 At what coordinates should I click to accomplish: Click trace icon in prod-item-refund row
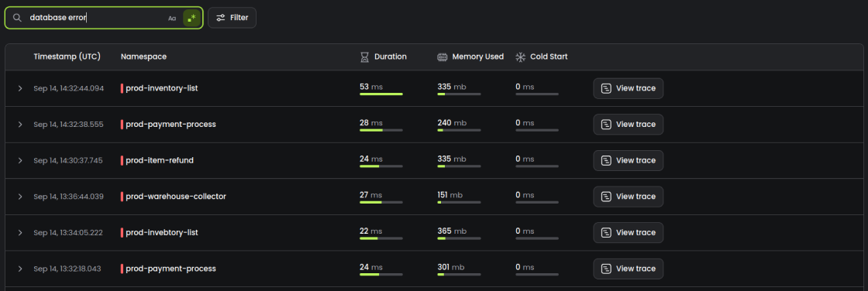[606, 160]
